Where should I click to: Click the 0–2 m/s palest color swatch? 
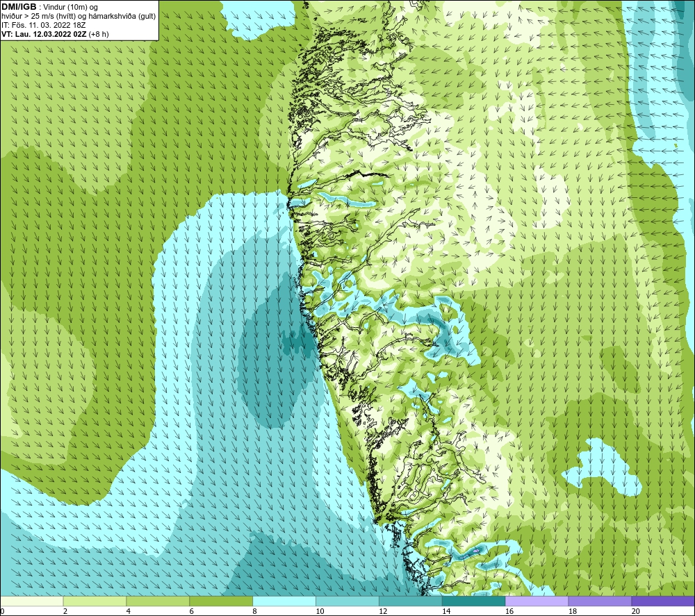[31, 601]
